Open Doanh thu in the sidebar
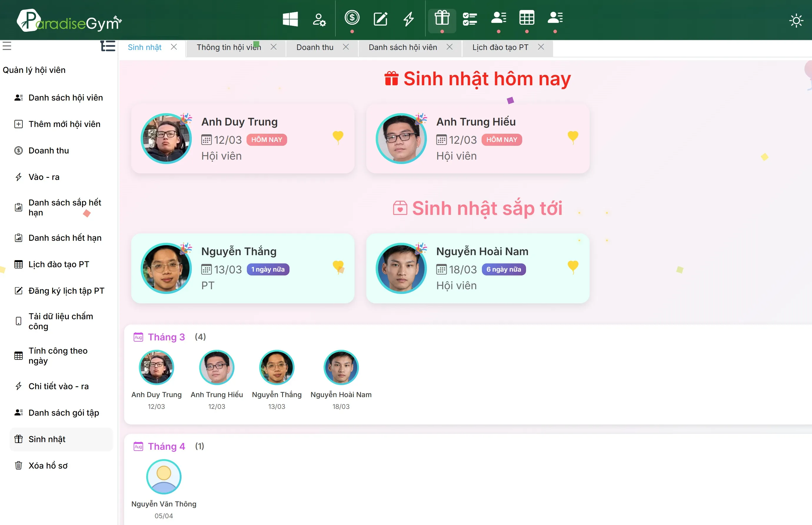Viewport: 812px width, 525px height. pos(61,151)
